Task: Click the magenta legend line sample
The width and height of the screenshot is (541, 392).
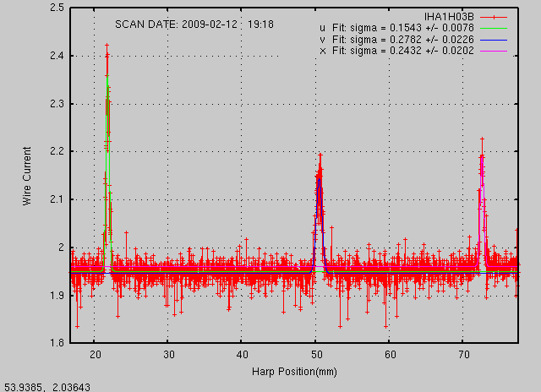Action: point(494,51)
